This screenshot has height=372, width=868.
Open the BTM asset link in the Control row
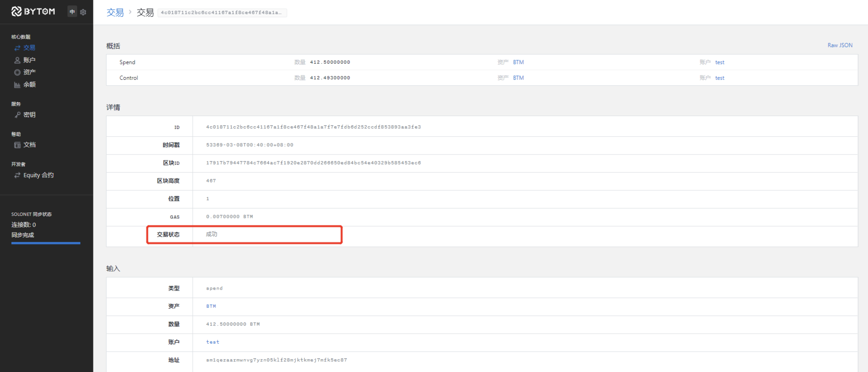click(519, 77)
